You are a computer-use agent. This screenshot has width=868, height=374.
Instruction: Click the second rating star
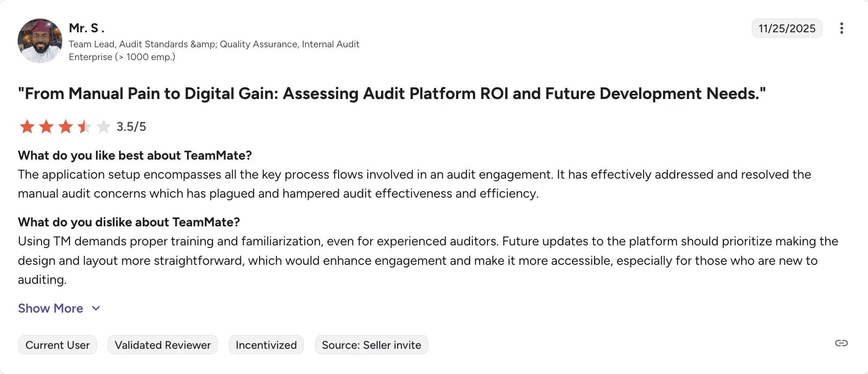pyautogui.click(x=46, y=126)
